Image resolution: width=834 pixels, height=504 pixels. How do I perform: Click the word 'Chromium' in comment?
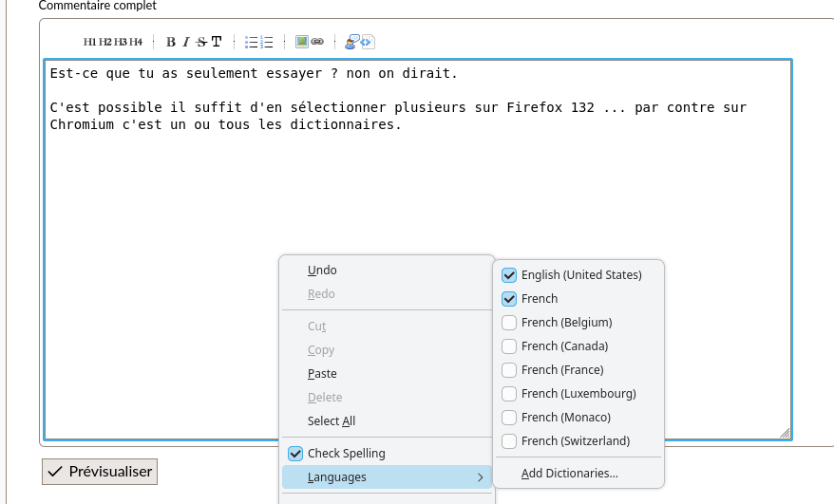(82, 124)
